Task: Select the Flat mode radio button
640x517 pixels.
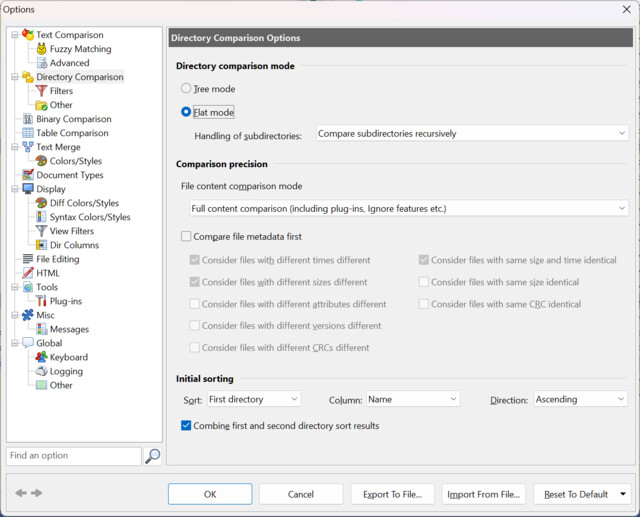Action: [x=186, y=112]
